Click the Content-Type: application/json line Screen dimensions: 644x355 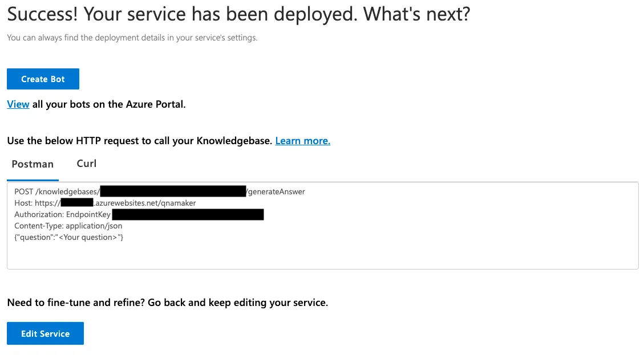68,226
